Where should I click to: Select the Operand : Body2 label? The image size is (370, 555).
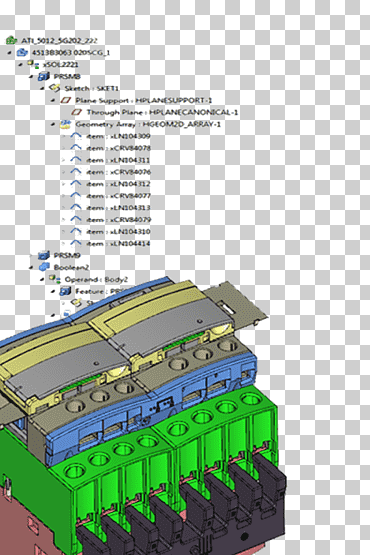96,280
